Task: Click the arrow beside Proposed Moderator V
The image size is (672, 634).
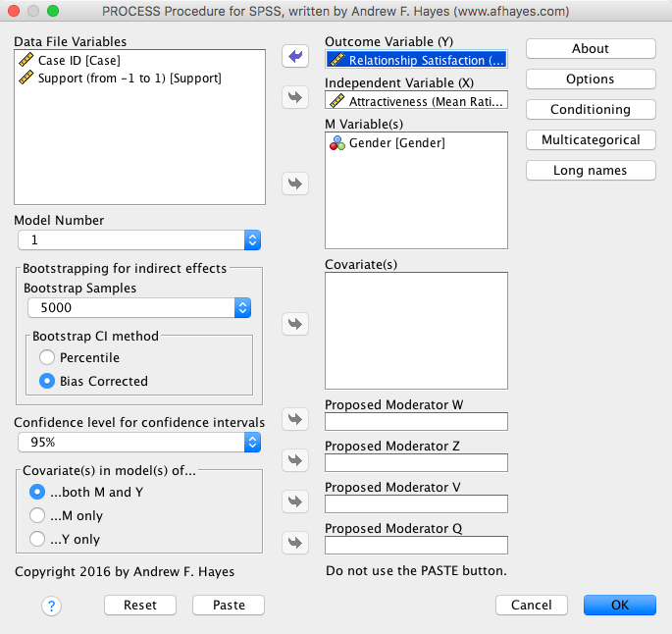Action: pos(294,502)
